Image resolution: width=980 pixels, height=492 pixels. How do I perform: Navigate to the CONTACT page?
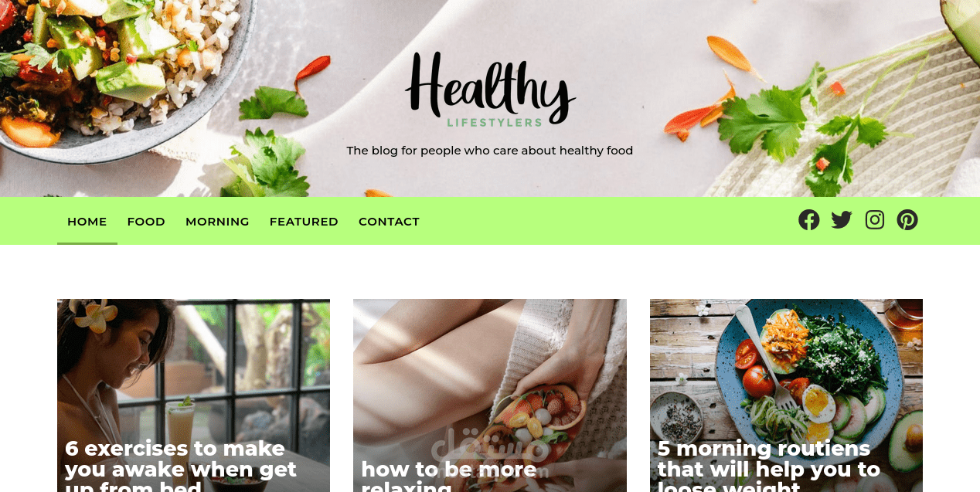pyautogui.click(x=389, y=222)
